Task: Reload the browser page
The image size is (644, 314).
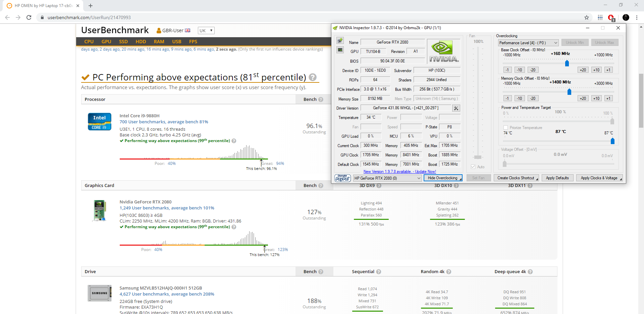Action: tap(29, 17)
